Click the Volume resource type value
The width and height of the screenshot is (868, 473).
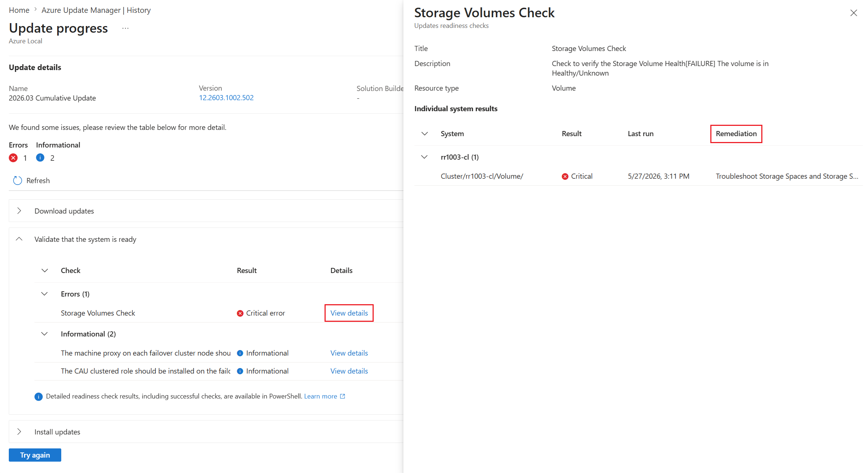coord(564,88)
